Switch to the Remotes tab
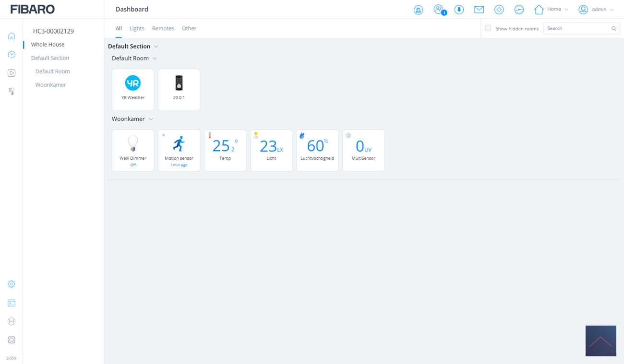The image size is (624, 364). (x=163, y=28)
